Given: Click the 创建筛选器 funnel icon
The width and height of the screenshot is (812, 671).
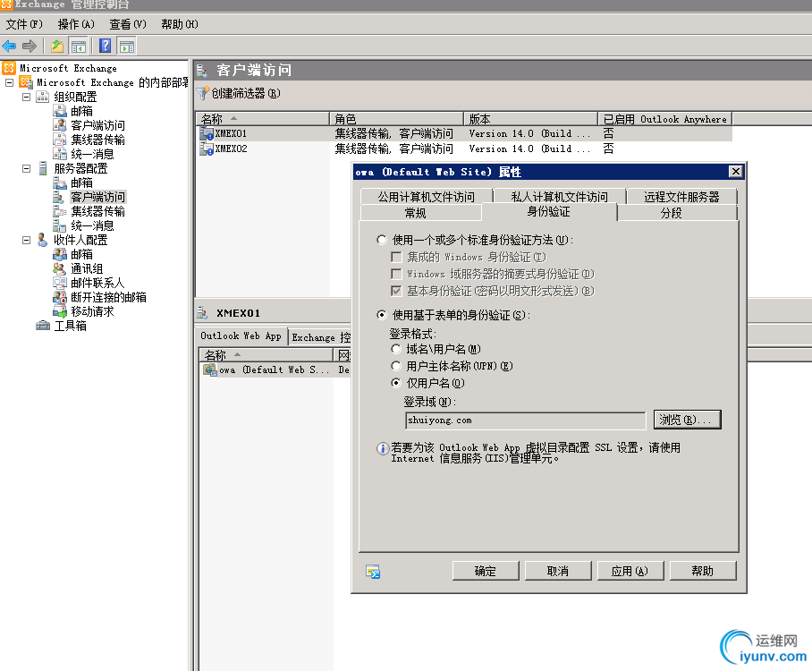Looking at the screenshot, I should click(202, 93).
